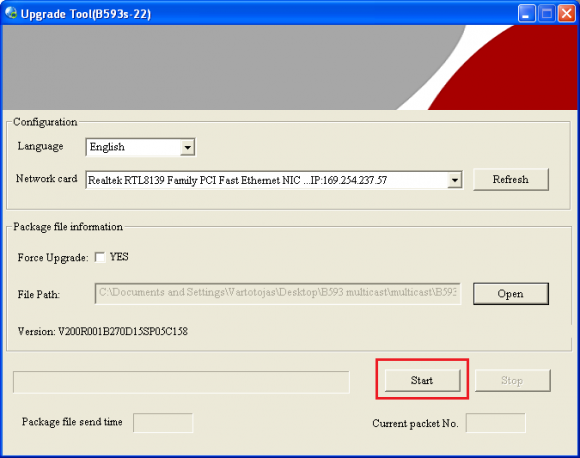
Task: Enable the Force Upgrade YES checkbox
Action: pos(100,257)
